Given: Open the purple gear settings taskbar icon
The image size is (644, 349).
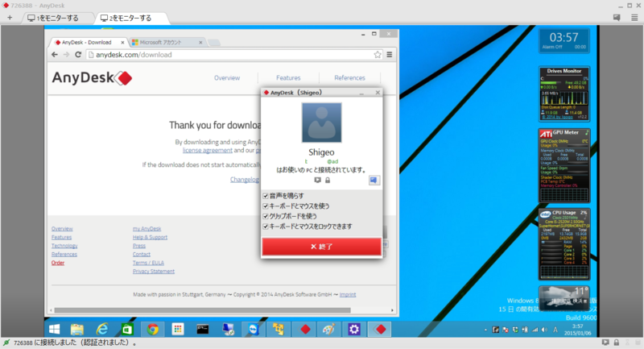Looking at the screenshot, I should pyautogui.click(x=354, y=330).
